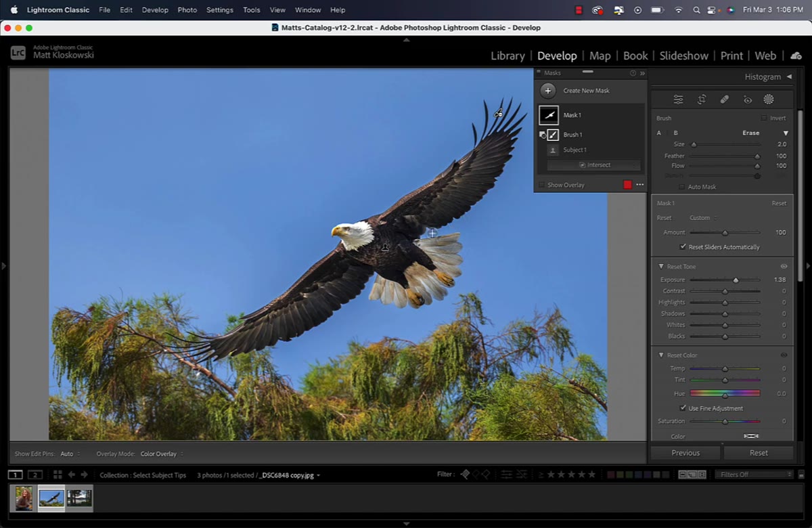The width and height of the screenshot is (812, 528).
Task: Collapse Masks panel with double-arrow icon
Action: coord(642,73)
